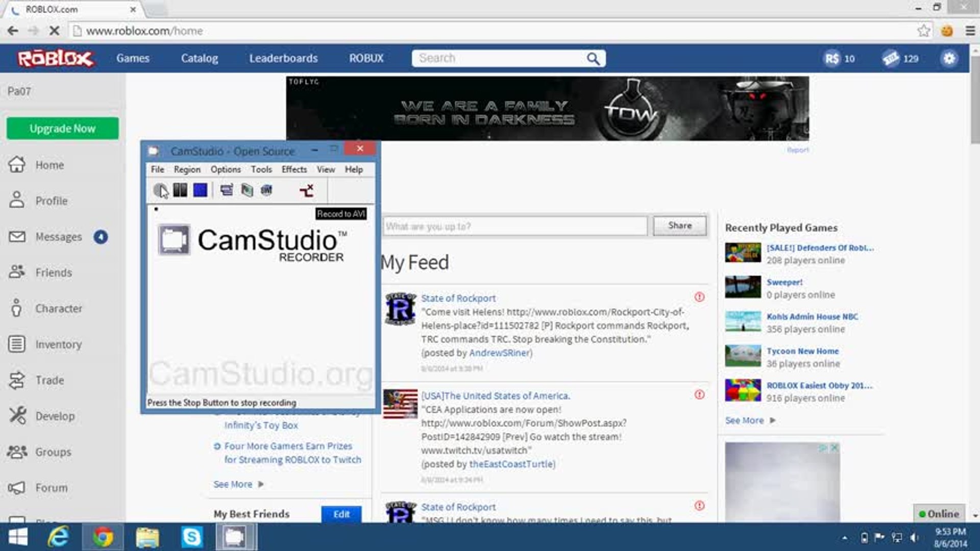This screenshot has height=551, width=980.
Task: Click the 'What are you up to?' field
Action: point(514,226)
